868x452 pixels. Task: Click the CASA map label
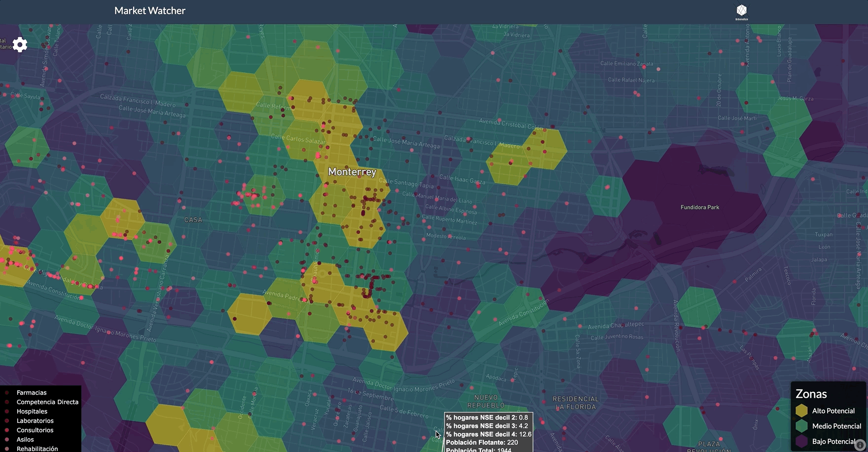(193, 220)
